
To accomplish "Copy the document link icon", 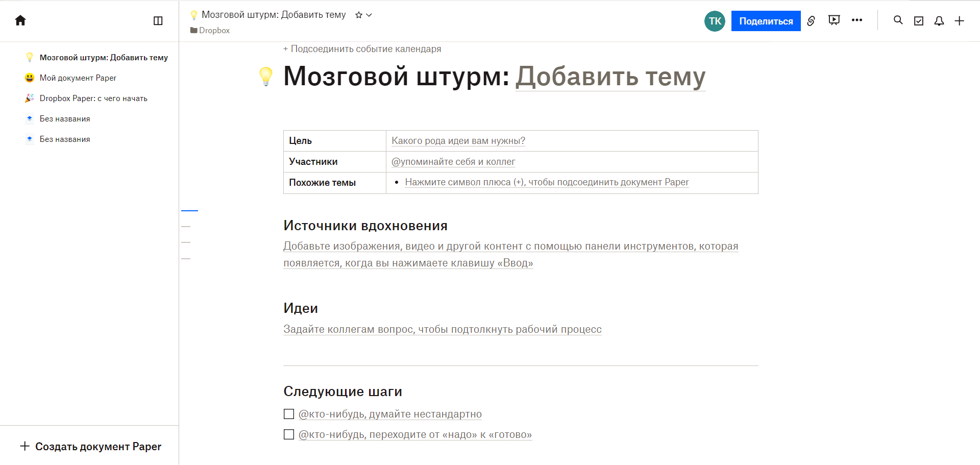I will point(811,21).
